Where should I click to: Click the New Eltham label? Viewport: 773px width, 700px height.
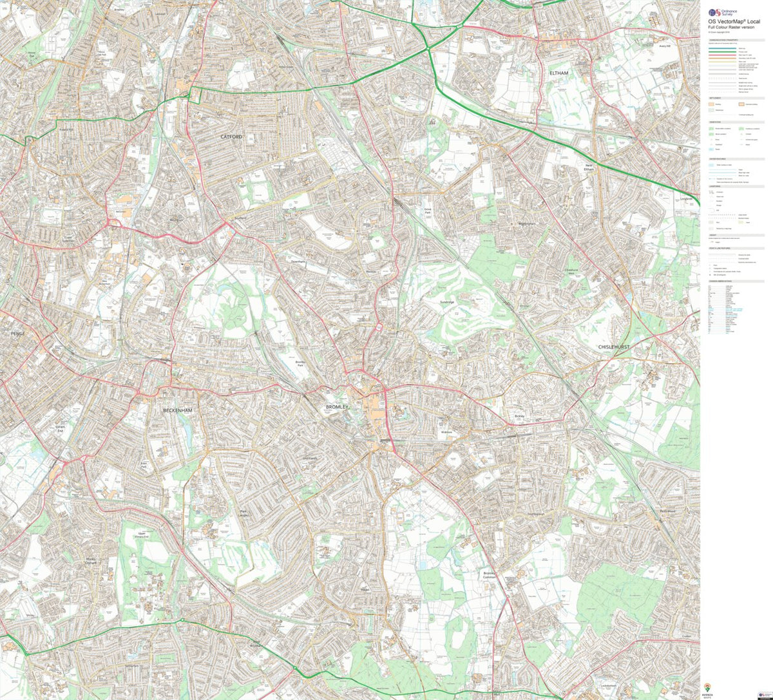click(x=589, y=167)
